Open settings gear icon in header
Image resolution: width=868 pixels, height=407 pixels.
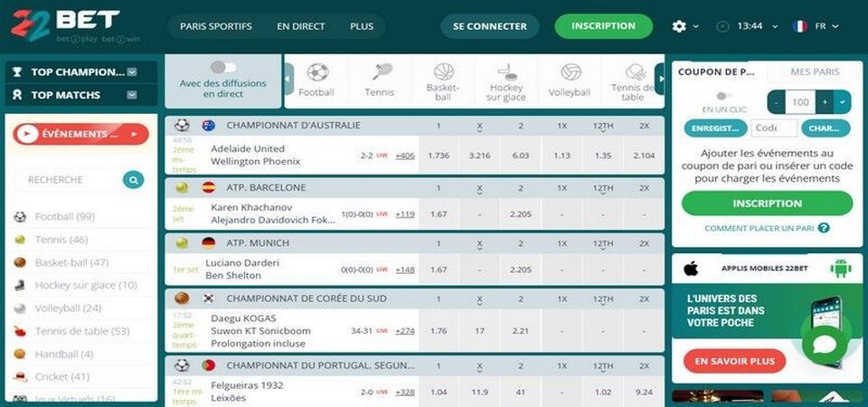click(x=679, y=26)
